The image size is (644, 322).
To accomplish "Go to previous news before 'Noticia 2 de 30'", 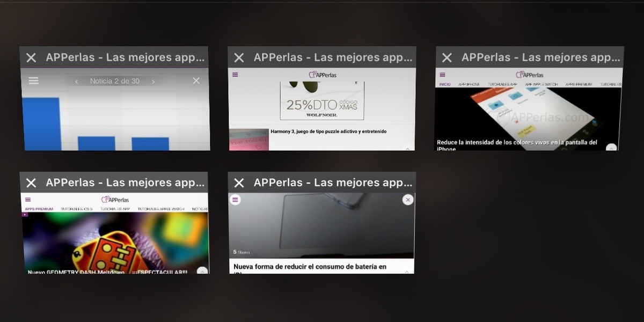I will point(77,82).
